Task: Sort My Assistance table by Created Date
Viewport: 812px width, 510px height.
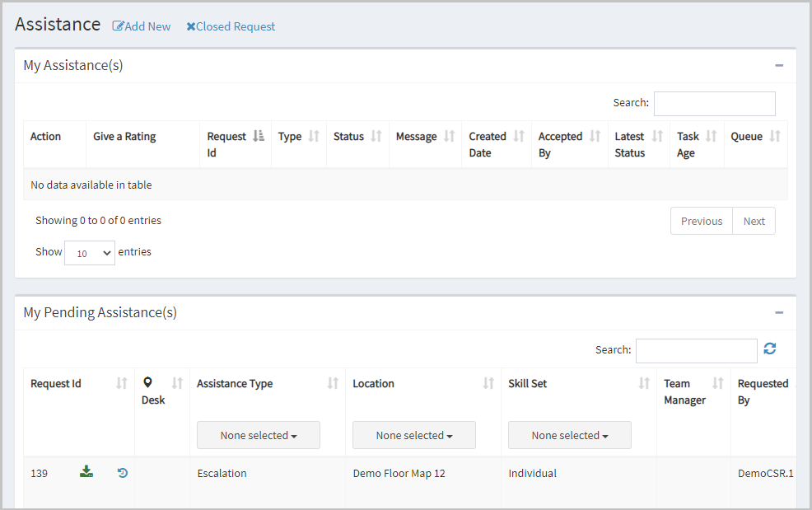Action: click(519, 136)
